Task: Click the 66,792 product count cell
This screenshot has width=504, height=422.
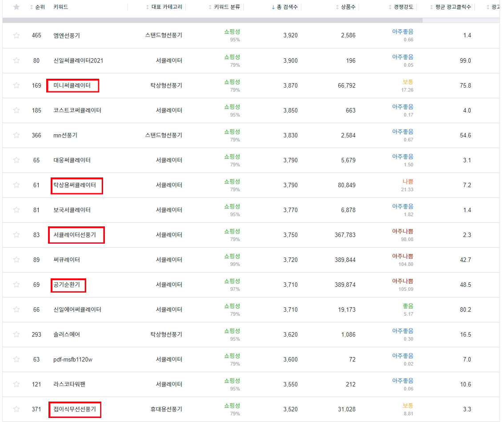Action: (347, 85)
